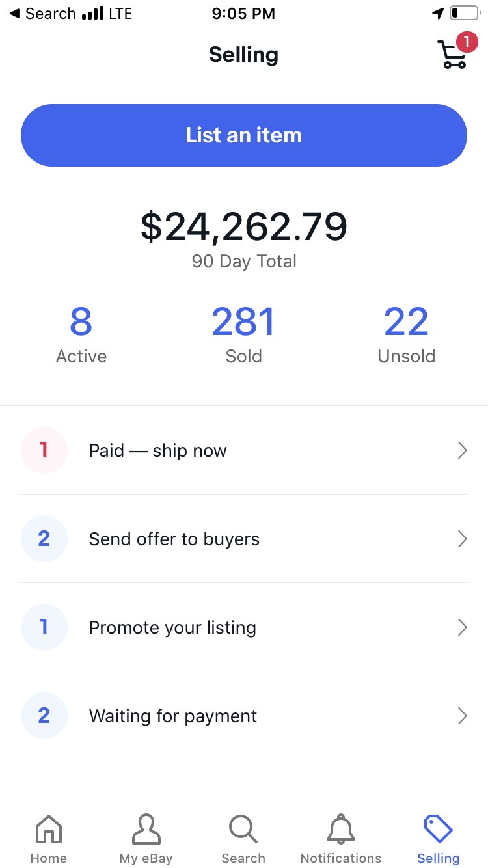Tap the Home house icon
The width and height of the screenshot is (488, 868).
49,830
